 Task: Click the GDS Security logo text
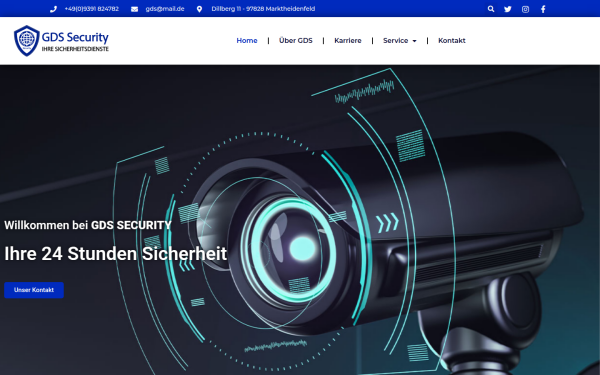tap(75, 38)
